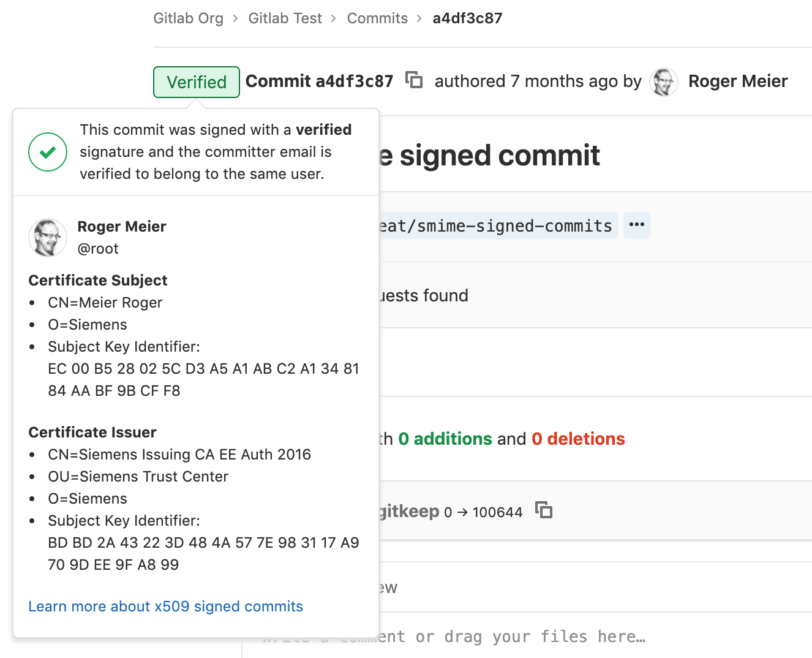Navigate to the Gitlab Test breadcrumb

[285, 18]
